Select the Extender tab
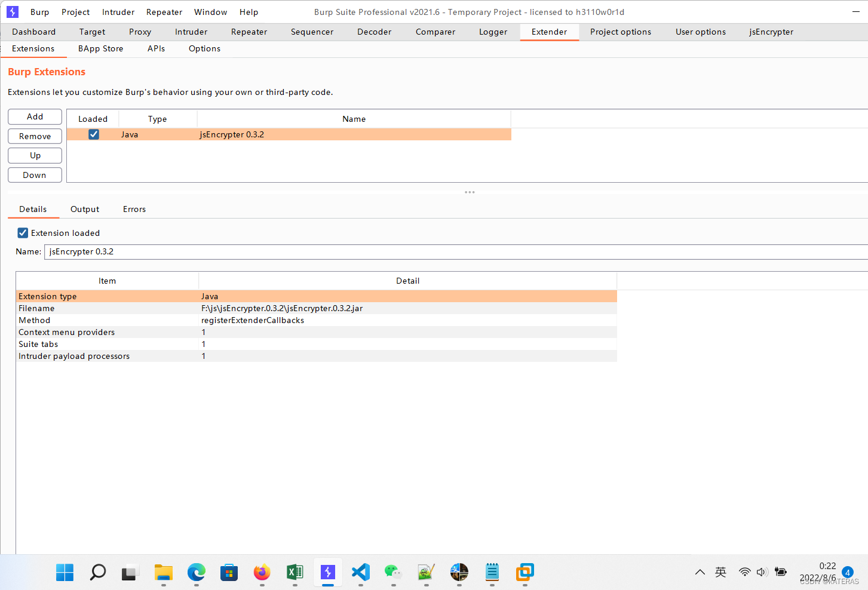Screen dimensions: 868x590 pyautogui.click(x=550, y=32)
